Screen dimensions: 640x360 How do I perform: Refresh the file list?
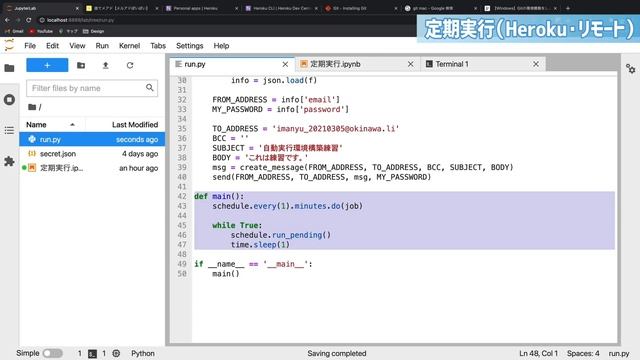pos(130,65)
